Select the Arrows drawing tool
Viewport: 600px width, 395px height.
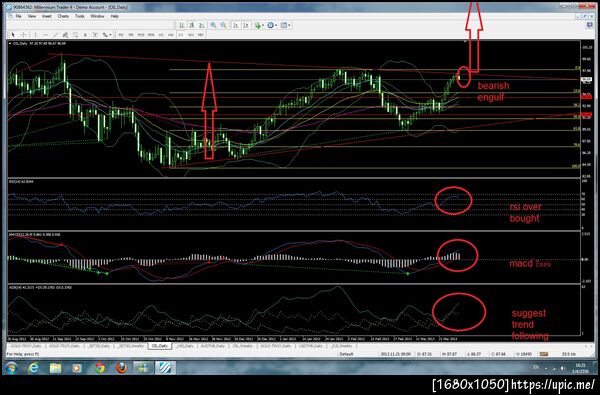[104, 35]
